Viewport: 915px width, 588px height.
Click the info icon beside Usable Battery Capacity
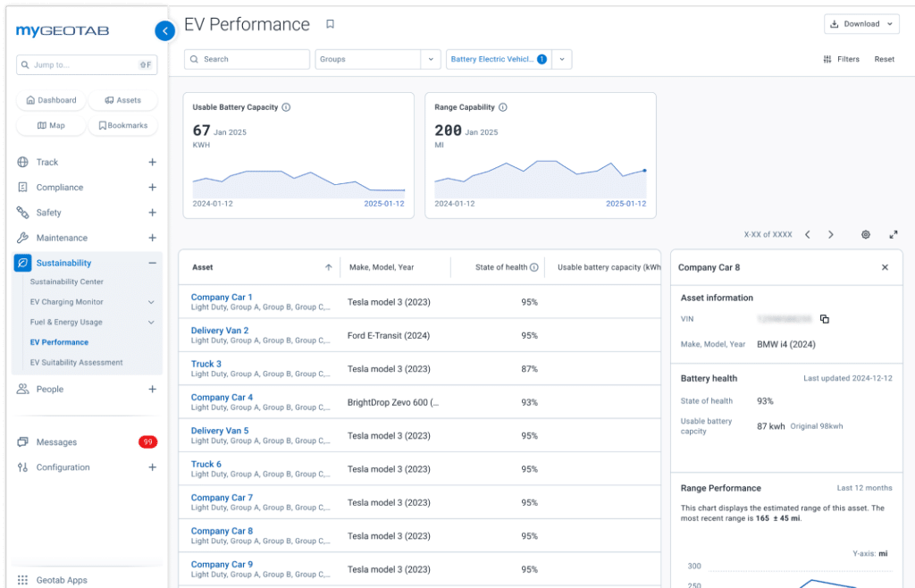click(x=286, y=107)
